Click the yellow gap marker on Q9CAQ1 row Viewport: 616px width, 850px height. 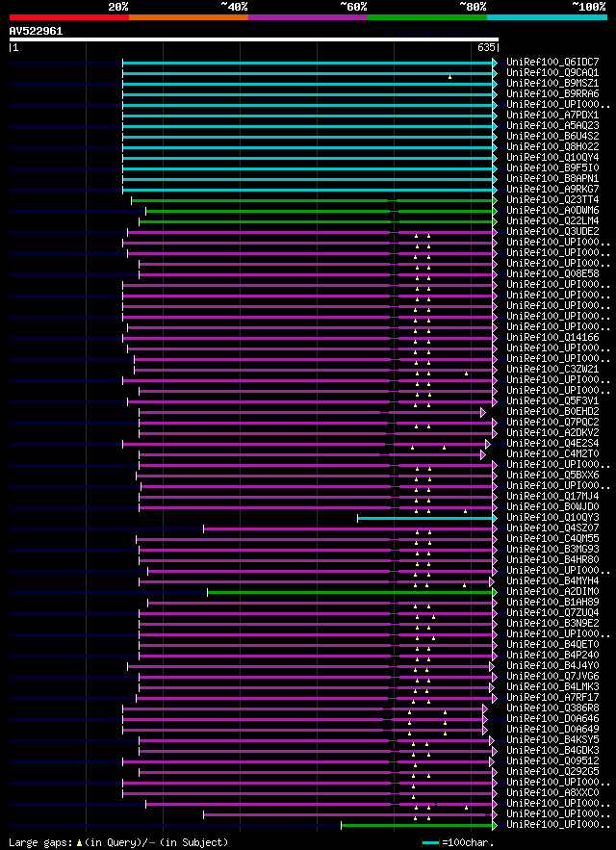[x=449, y=77]
